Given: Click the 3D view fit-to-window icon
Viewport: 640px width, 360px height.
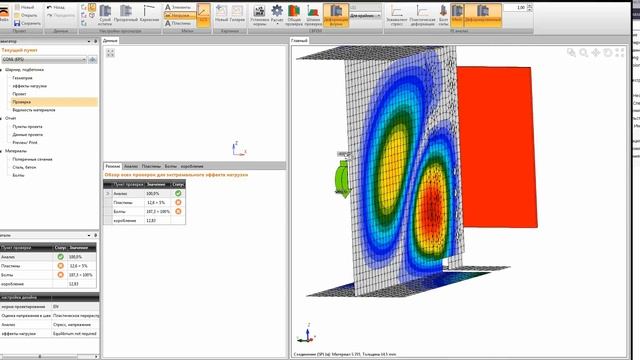Looking at the screenshot, I should (x=620, y=53).
